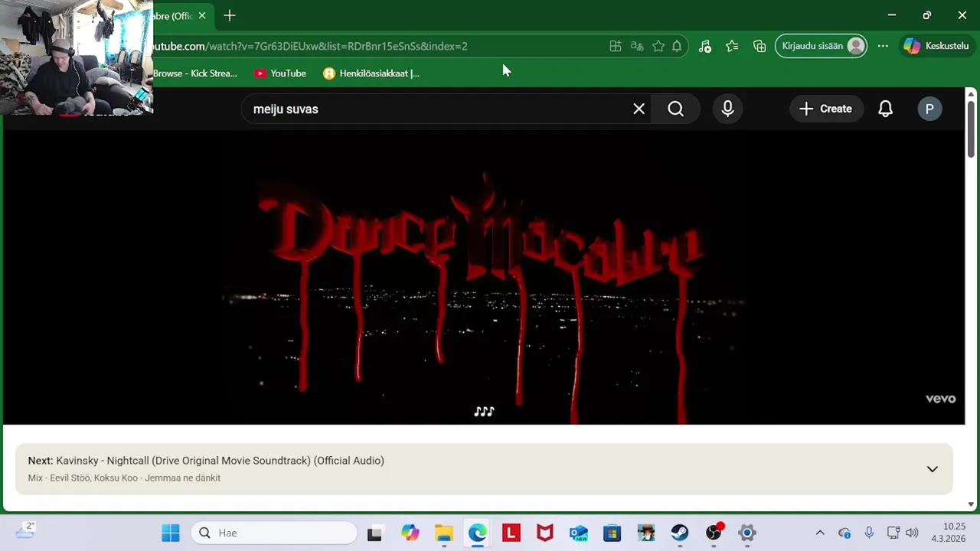Viewport: 980px width, 551px height.
Task: Open the network tray icon
Action: (893, 533)
